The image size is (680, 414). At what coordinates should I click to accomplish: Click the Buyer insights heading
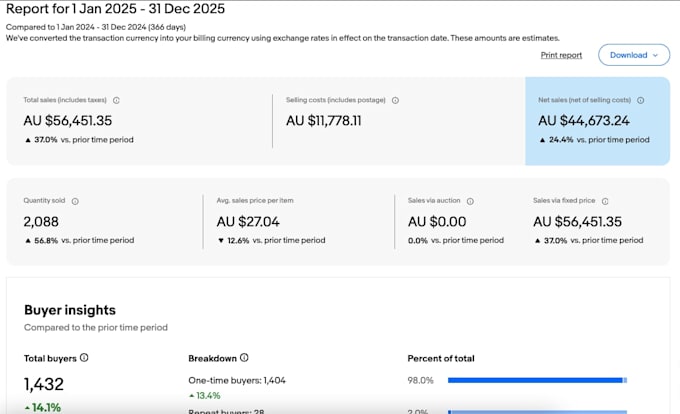click(x=70, y=310)
